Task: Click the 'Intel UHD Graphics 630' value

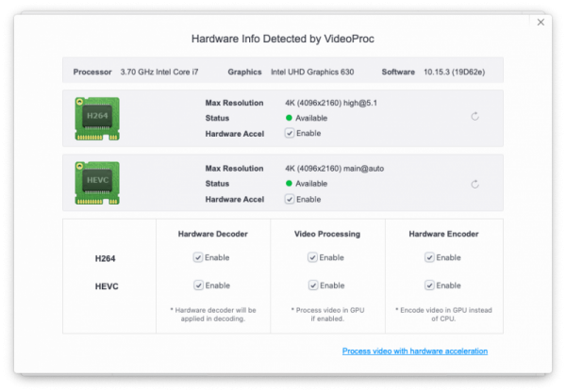Action: click(x=312, y=72)
